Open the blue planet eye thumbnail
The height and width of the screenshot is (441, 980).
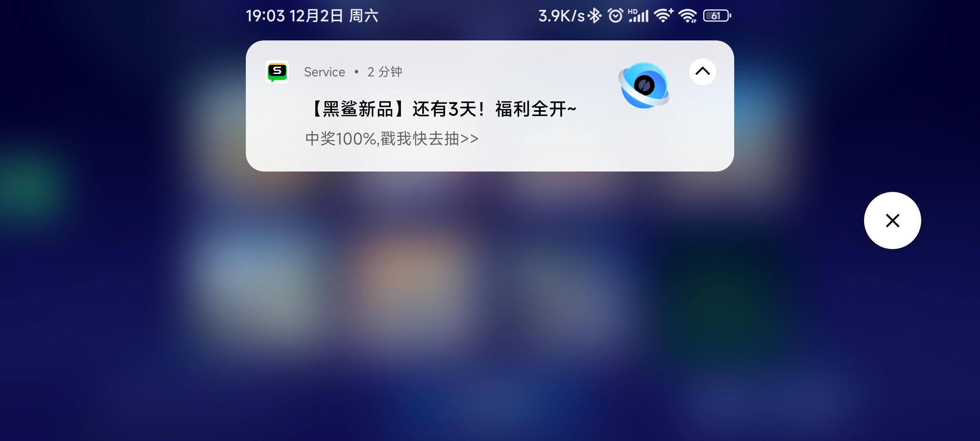pyautogui.click(x=644, y=85)
